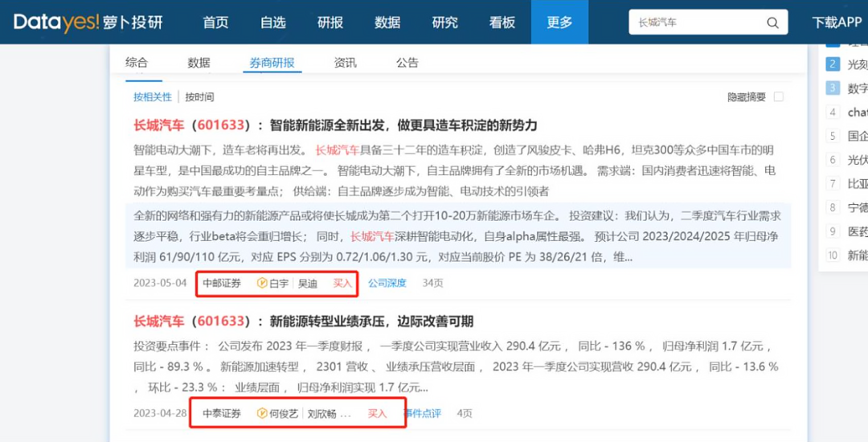868x442 pixels.
Task: Click hot search rank 5 item
Action: pyautogui.click(x=846, y=136)
